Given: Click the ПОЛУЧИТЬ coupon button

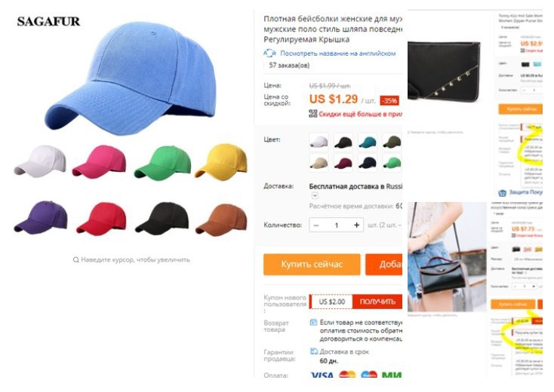Looking at the screenshot, I should click(x=377, y=302).
